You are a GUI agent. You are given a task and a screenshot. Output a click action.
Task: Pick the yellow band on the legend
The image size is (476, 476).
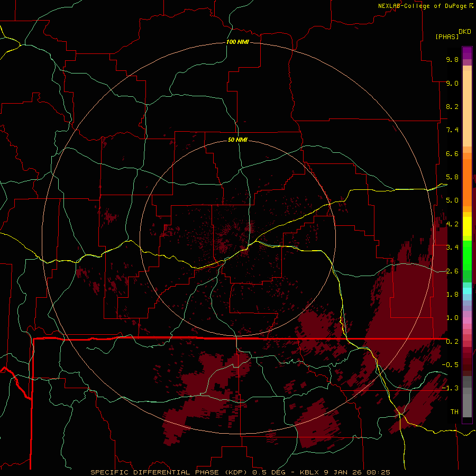(467, 226)
